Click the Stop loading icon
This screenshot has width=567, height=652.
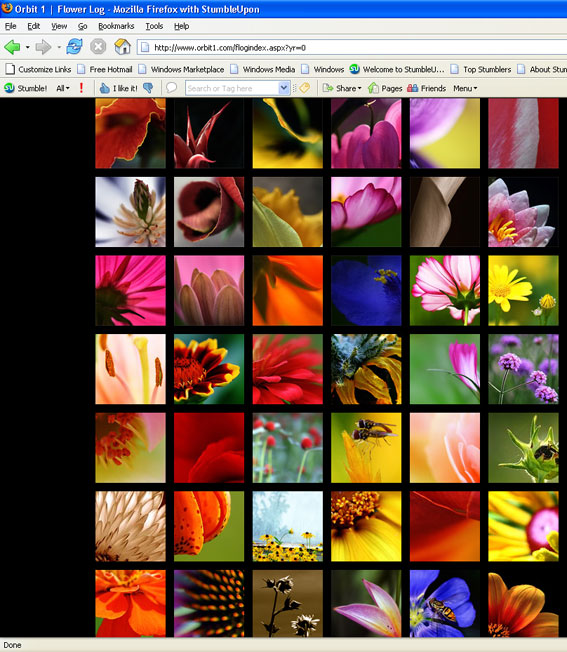[x=98, y=47]
